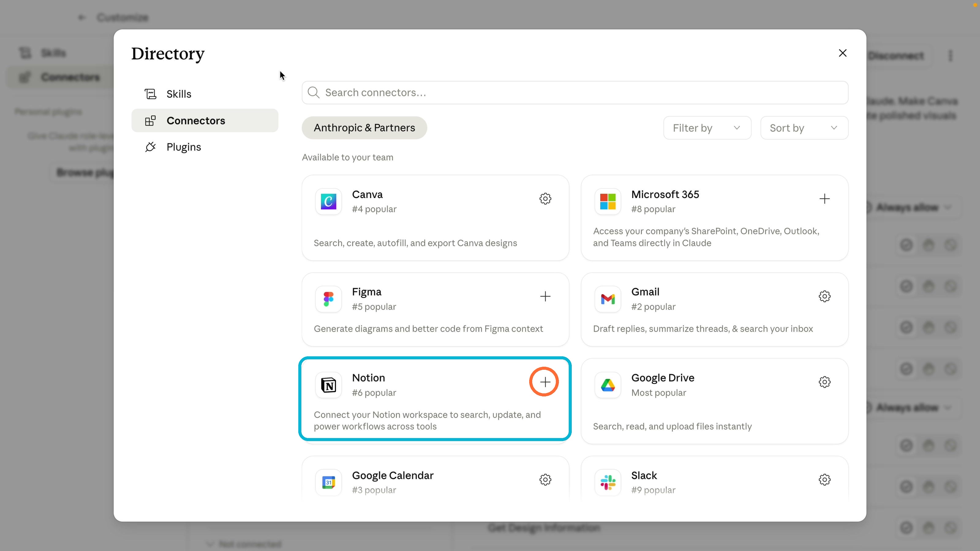This screenshot has width=980, height=551.
Task: Open the Microsoft 365 card title
Action: (x=665, y=194)
